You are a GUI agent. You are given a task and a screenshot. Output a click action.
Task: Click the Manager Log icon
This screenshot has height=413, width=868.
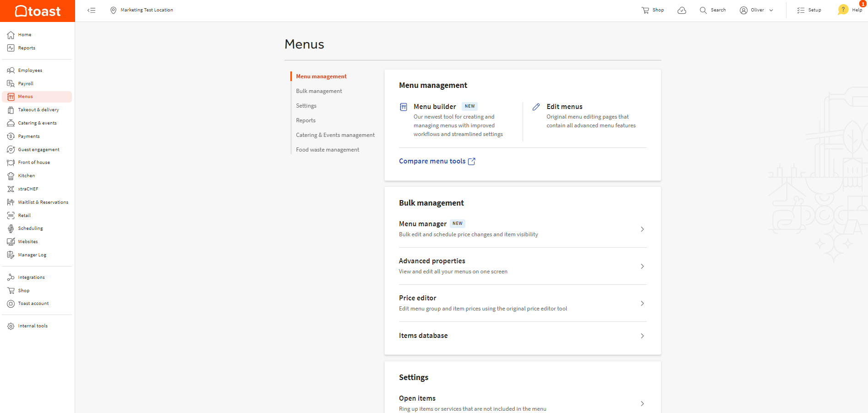click(11, 255)
